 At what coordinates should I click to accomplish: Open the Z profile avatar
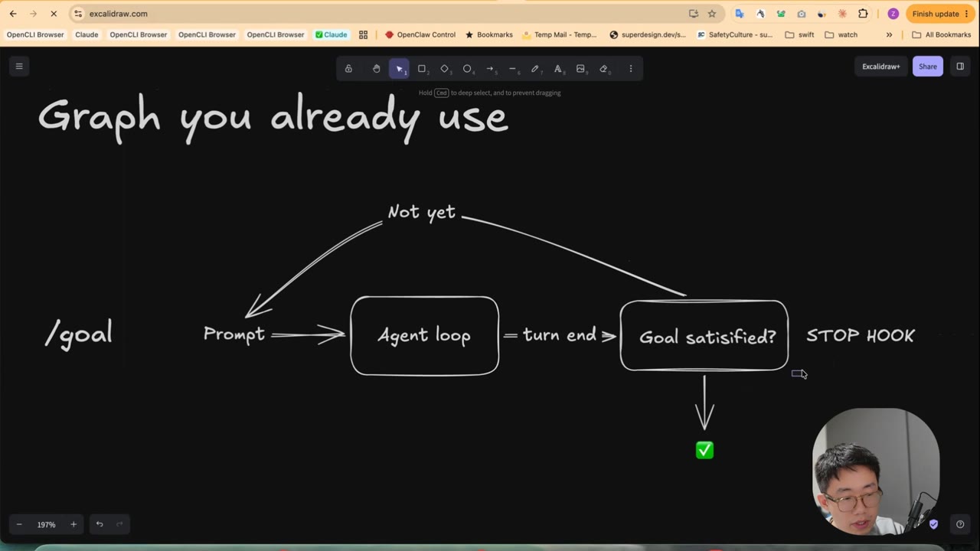point(893,14)
